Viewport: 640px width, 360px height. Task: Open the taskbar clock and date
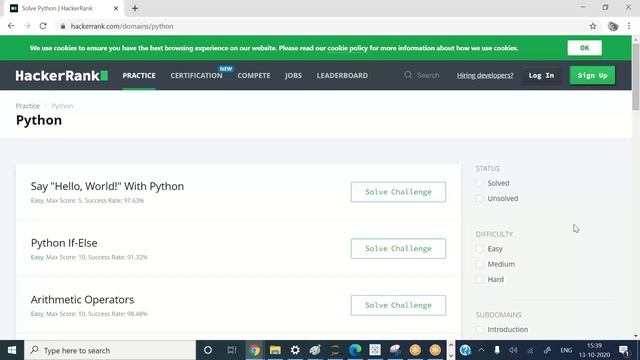pos(594,350)
